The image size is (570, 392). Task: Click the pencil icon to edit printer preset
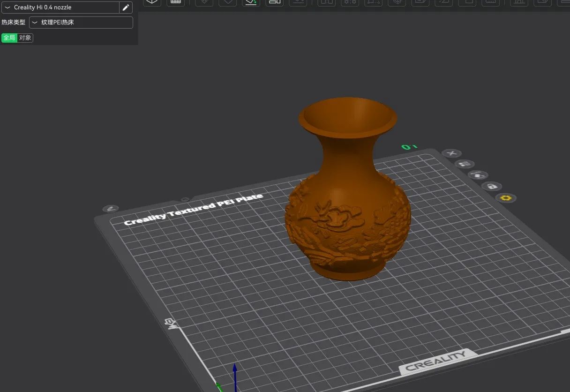click(x=126, y=8)
